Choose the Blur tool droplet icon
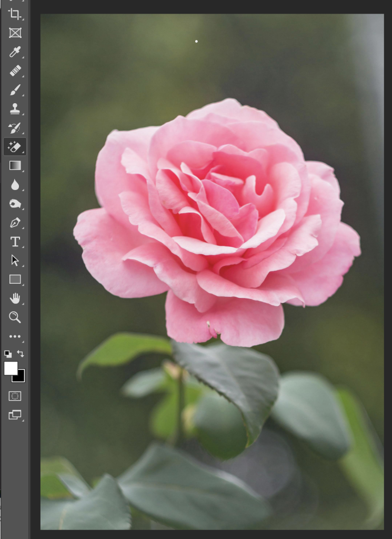Screen dimensions: 392x539 point(15,185)
